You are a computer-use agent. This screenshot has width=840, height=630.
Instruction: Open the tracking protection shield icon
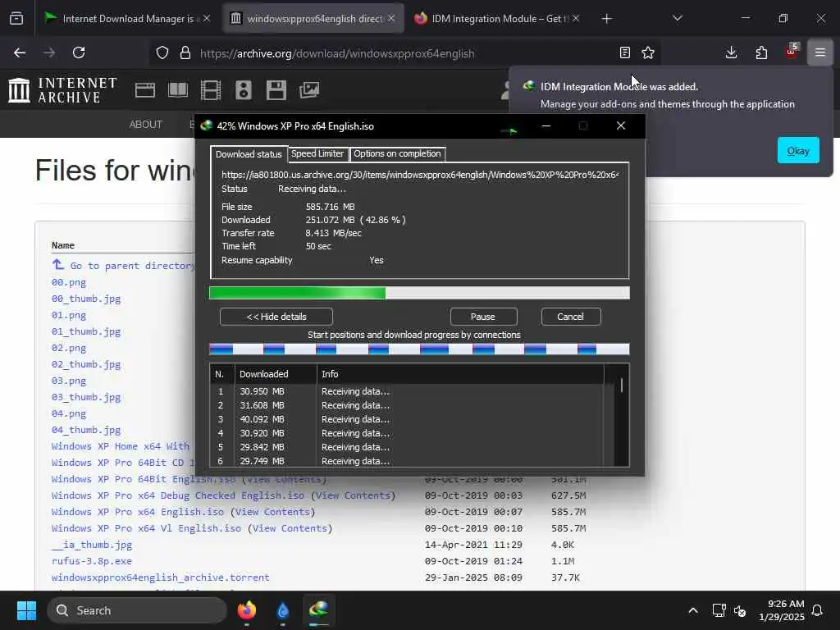pyautogui.click(x=162, y=52)
